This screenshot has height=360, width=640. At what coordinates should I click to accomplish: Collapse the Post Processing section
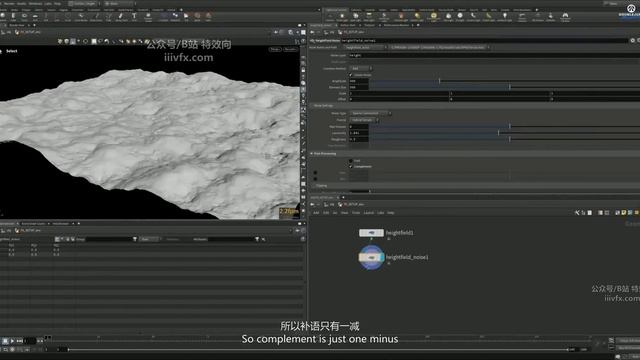(312, 153)
